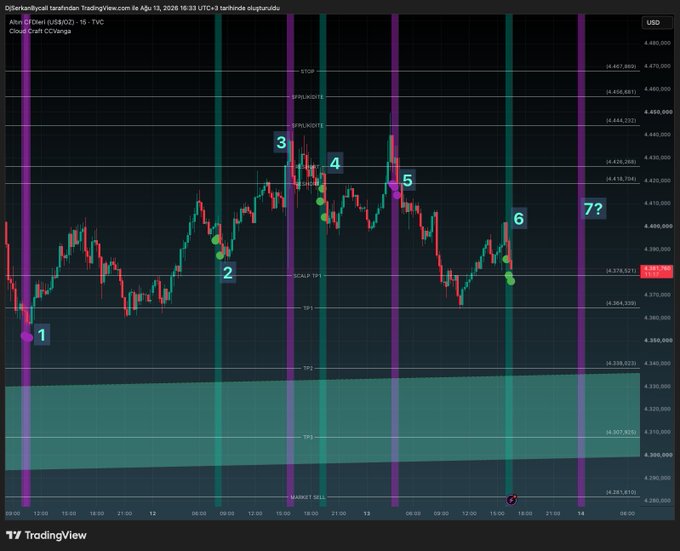Click the TradingView logo at bottom left
The width and height of the screenshot is (680, 551).
coord(46,535)
